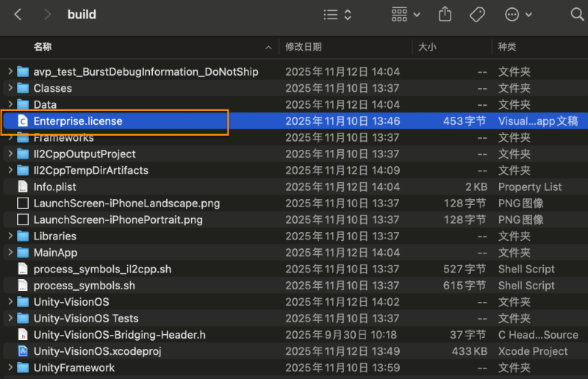The image size is (588, 379).
Task: Select the Il2CppTempDirArtifacts folder name
Action: [x=91, y=170]
